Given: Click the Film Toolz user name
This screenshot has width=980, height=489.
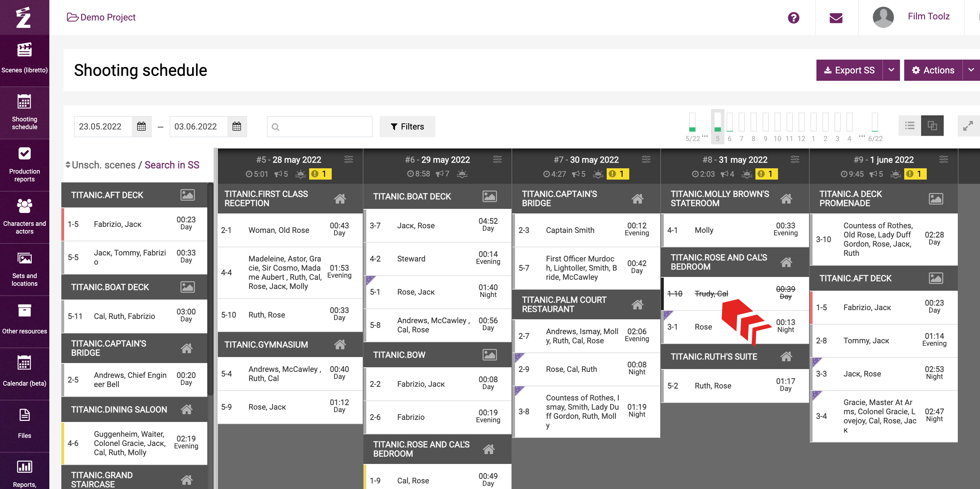Looking at the screenshot, I should click(x=929, y=16).
